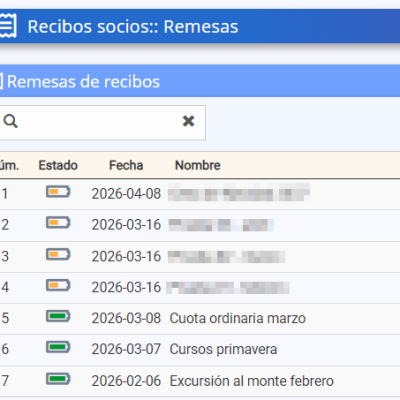Sort by the Estado column header
Screen dimensions: 400x400
coord(58,165)
